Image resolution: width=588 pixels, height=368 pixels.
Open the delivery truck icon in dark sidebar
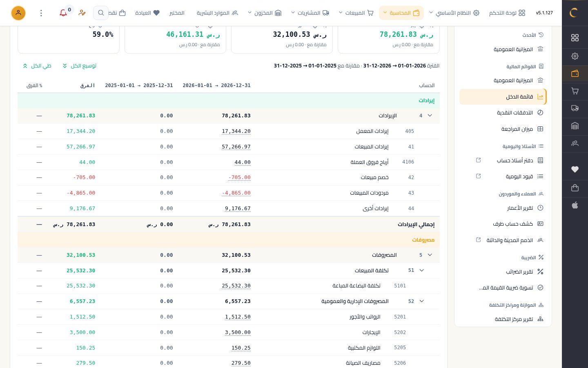575,108
